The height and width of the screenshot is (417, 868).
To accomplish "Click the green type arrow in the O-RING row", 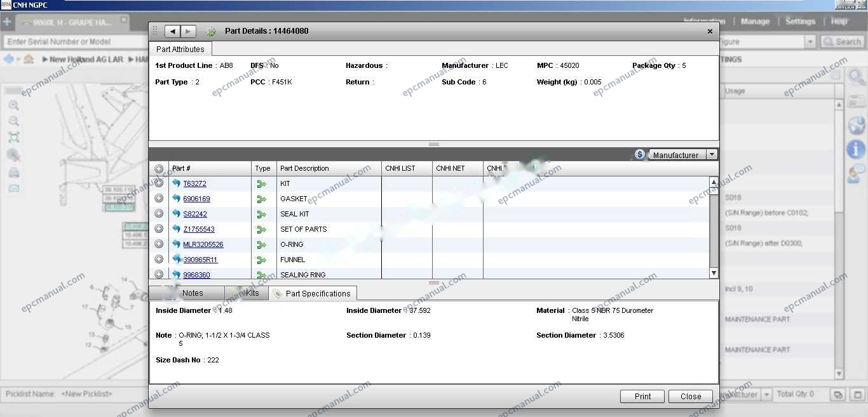I will [x=261, y=245].
